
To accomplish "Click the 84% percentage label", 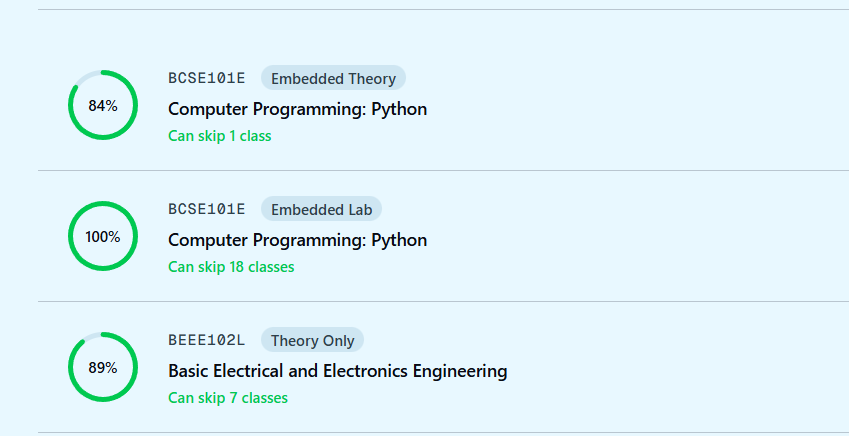I will click(x=103, y=105).
